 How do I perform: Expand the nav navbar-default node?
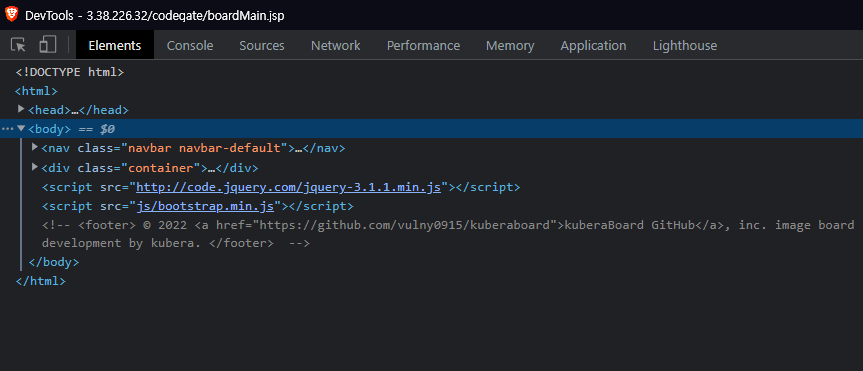(35, 147)
